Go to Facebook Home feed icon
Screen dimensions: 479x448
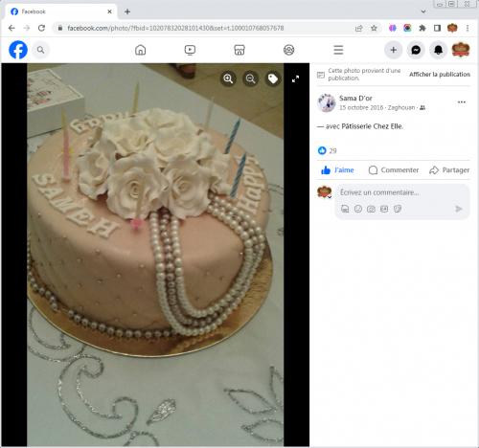point(140,50)
